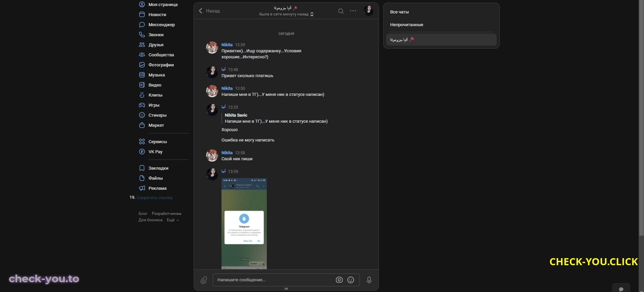Image resolution: width=644 pixels, height=292 pixels.
Task: Expand Ещё footer dropdown
Action: (x=172, y=220)
